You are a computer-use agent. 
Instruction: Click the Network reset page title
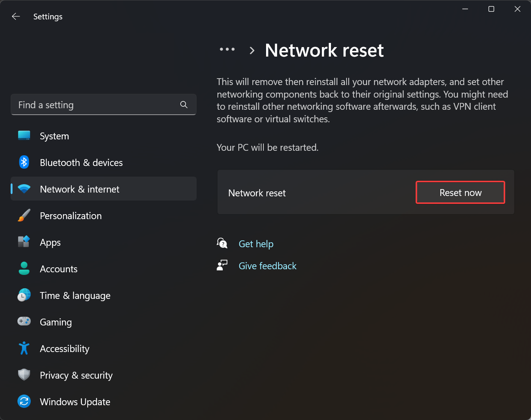(x=324, y=50)
